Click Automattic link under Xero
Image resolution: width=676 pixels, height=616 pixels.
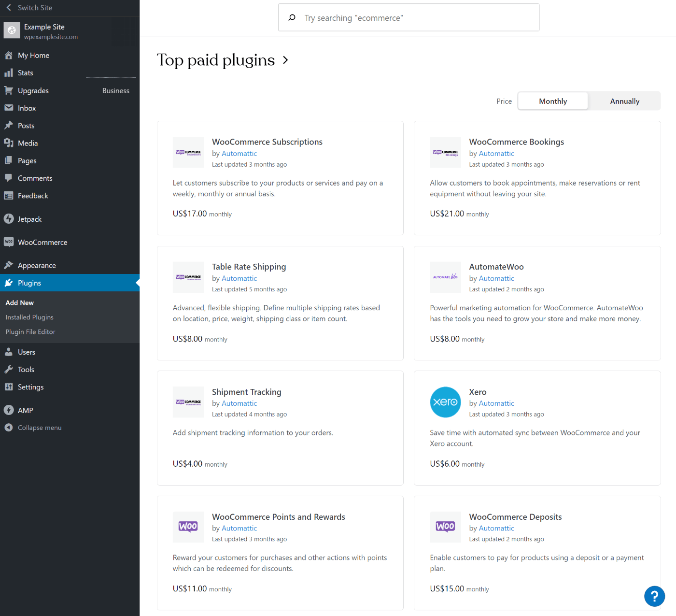click(x=496, y=403)
